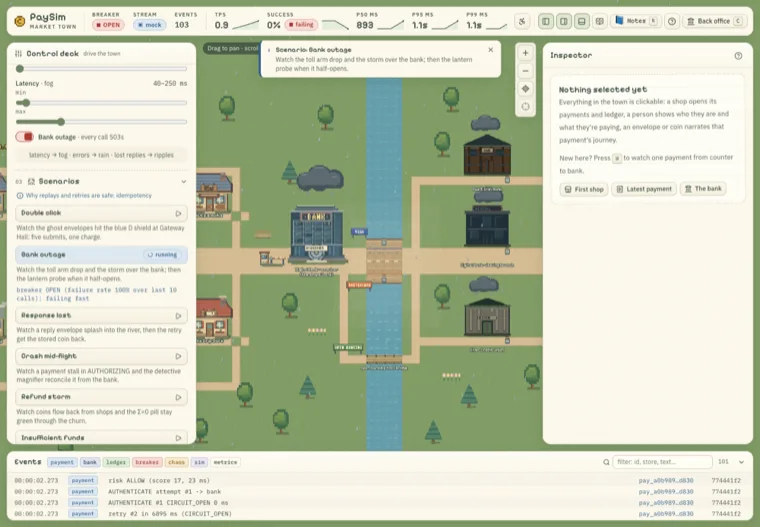The height and width of the screenshot is (527, 760).
Task: Open the Back office view
Action: tap(713, 21)
